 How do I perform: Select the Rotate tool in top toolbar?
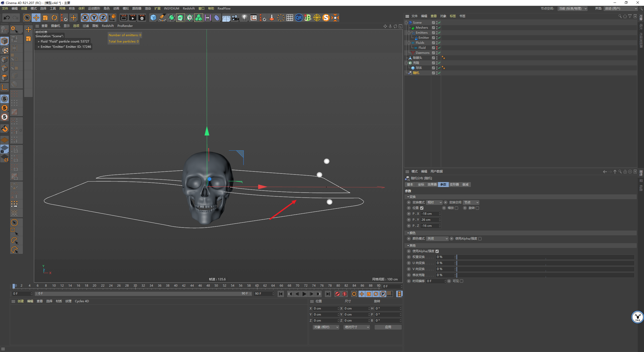54,18
